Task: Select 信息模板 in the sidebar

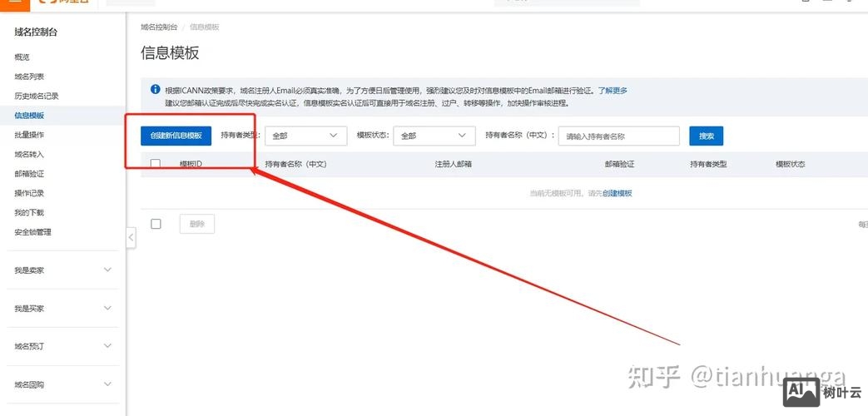Action: (29, 115)
